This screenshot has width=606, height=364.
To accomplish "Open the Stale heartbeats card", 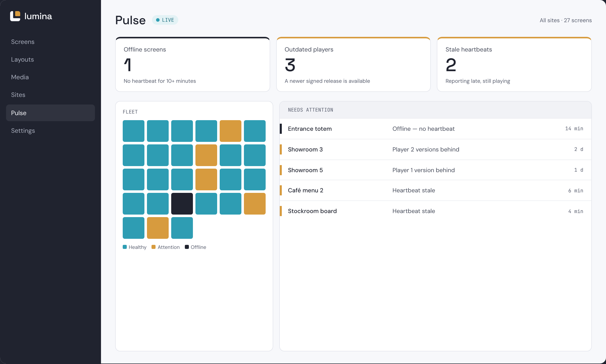I will click(x=514, y=64).
